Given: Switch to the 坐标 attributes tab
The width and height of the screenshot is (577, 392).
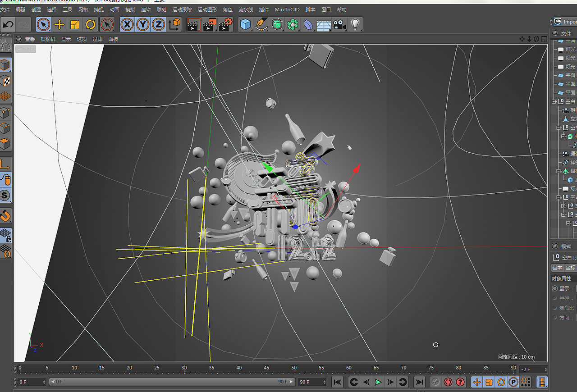Looking at the screenshot, I should coord(571,268).
